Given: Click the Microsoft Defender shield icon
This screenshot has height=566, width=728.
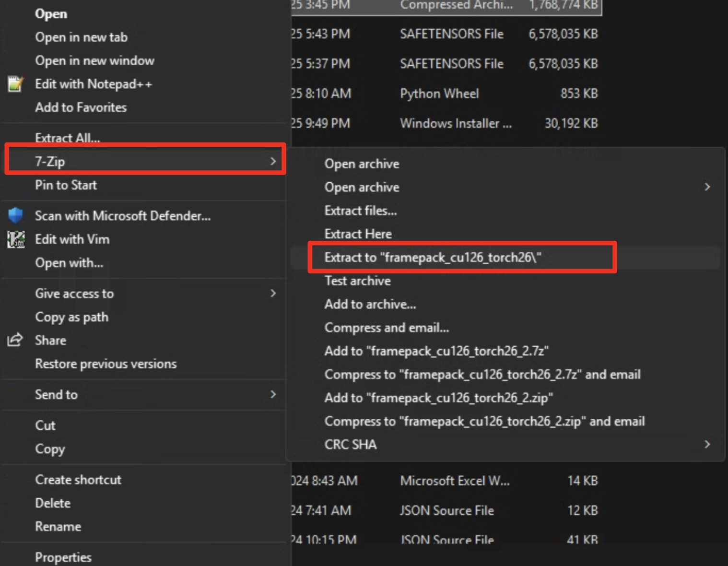Looking at the screenshot, I should click(15, 215).
